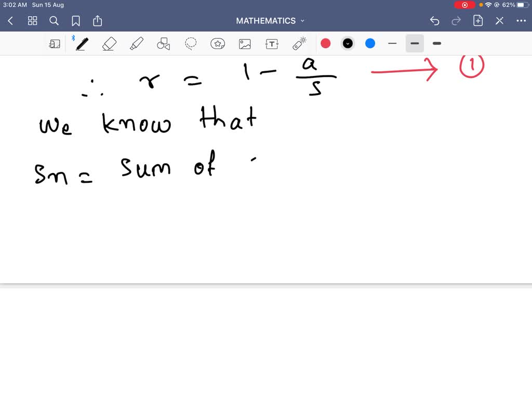Open the page thumbnails grid view
Screen dimensions: 532x399
33,21
